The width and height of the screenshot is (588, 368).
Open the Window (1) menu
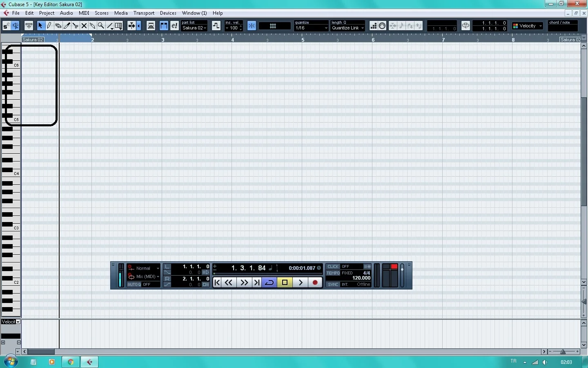(194, 13)
